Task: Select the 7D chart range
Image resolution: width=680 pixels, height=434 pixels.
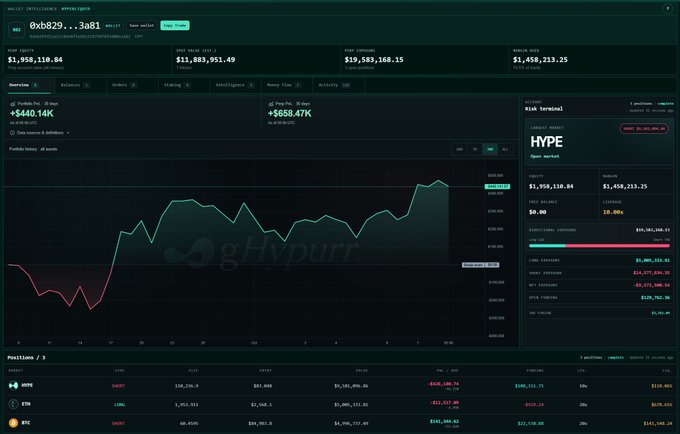Action: click(x=475, y=149)
